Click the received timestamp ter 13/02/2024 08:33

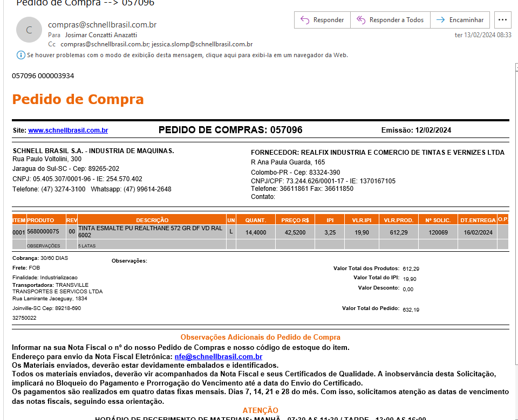click(x=483, y=35)
